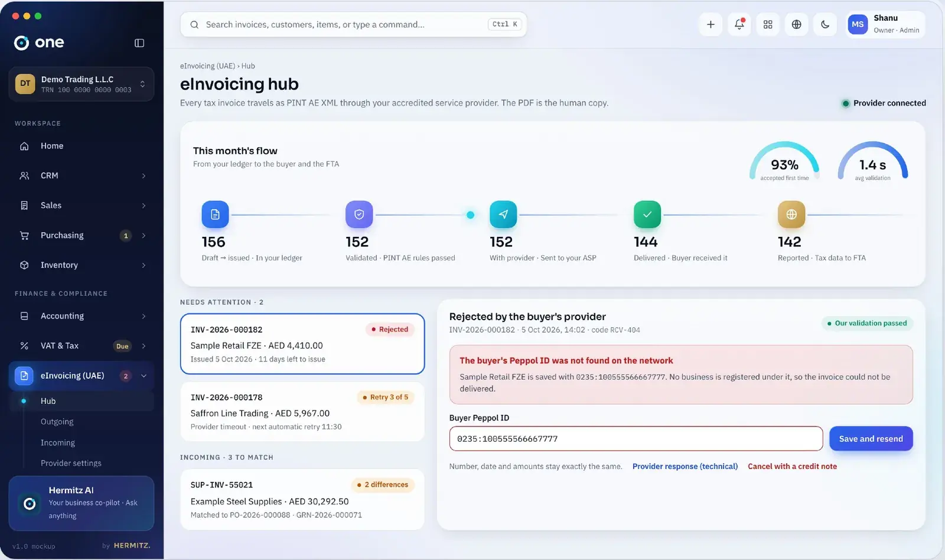Click the eInvoicing (UAE) document icon
Viewport: 945px width, 560px height.
coord(24,376)
